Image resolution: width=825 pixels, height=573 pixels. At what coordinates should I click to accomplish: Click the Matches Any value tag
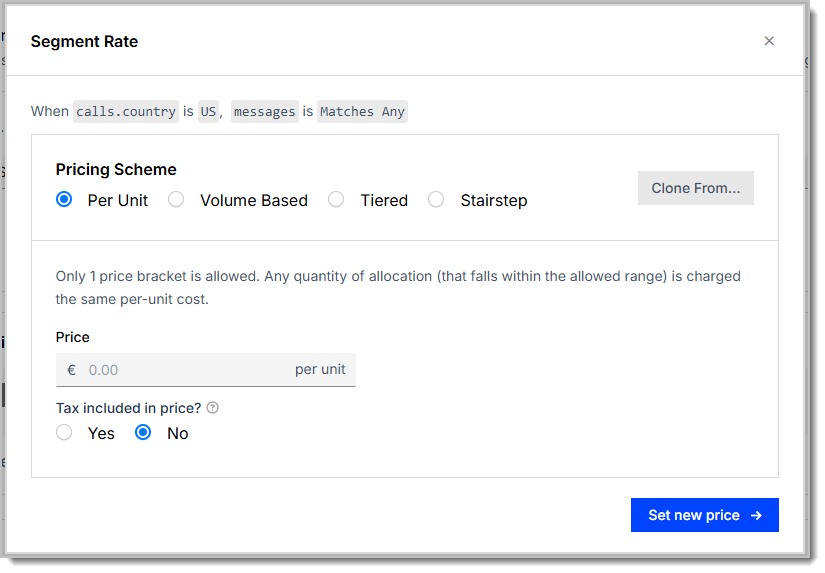tap(362, 112)
